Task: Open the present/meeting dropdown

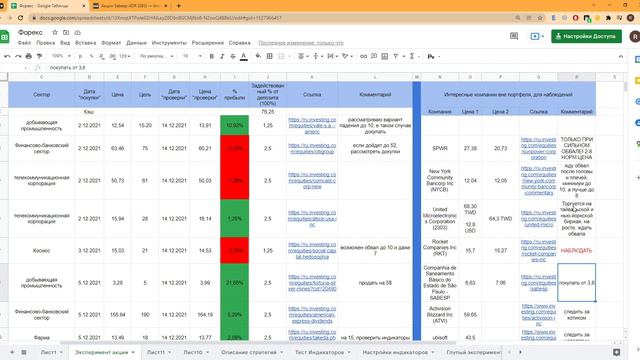Action: [537, 36]
